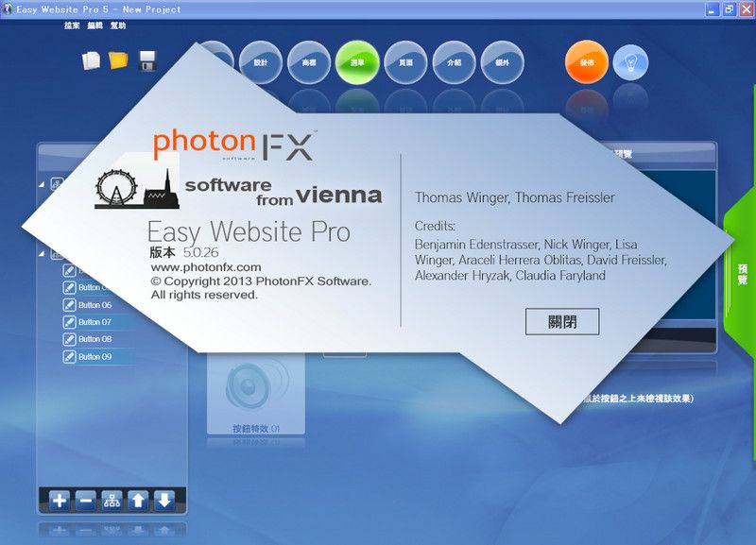Select the 按鈕特效 01 sound effect thumbnail
Image resolution: width=756 pixels, height=545 pixels.
(256, 395)
